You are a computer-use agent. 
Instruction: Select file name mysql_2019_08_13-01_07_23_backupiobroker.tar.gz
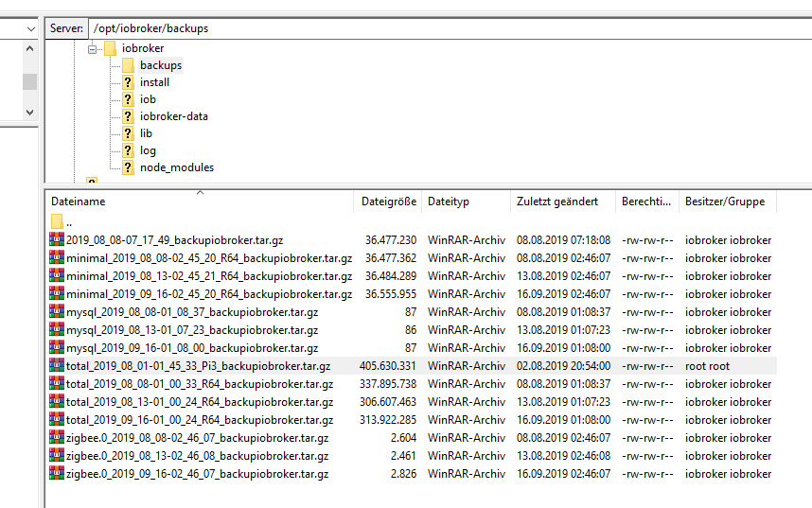coord(192,330)
